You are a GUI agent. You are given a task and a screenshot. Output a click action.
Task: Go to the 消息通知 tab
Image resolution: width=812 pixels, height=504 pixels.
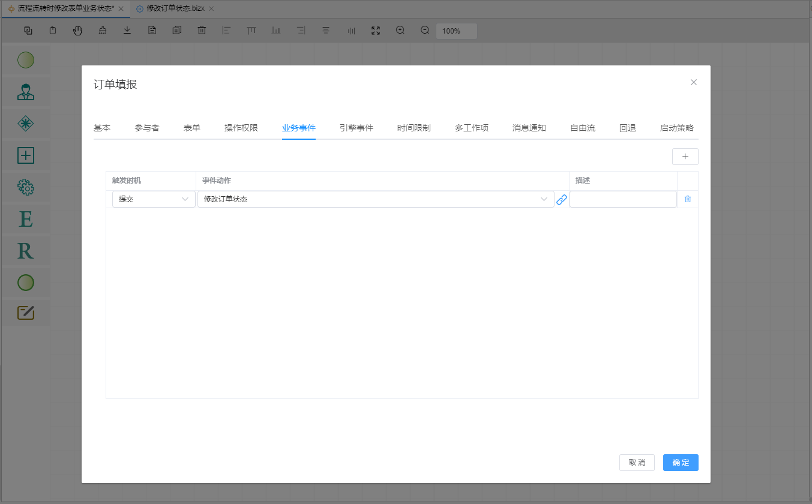coord(529,128)
